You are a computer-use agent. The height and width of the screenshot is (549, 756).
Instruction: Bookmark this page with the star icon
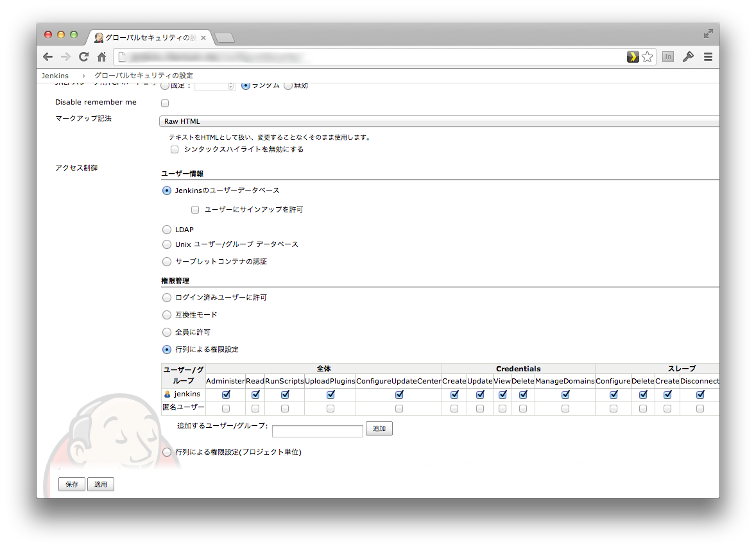pos(648,57)
